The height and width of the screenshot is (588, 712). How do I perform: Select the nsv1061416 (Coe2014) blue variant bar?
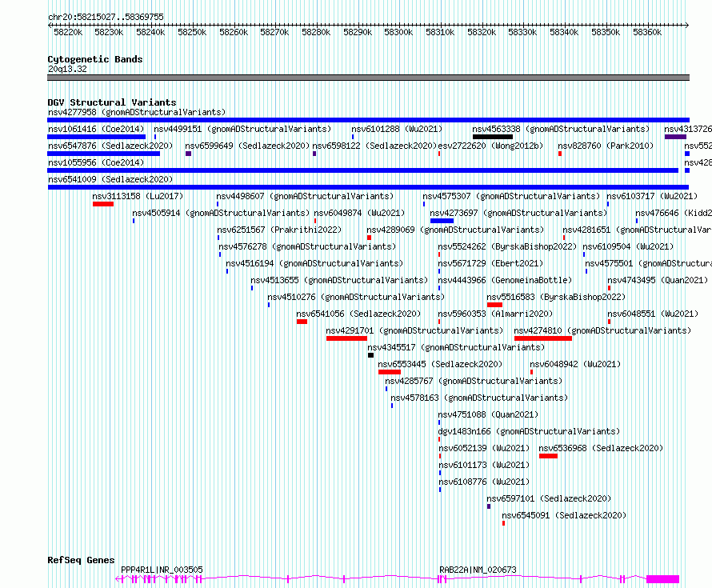coord(96,137)
